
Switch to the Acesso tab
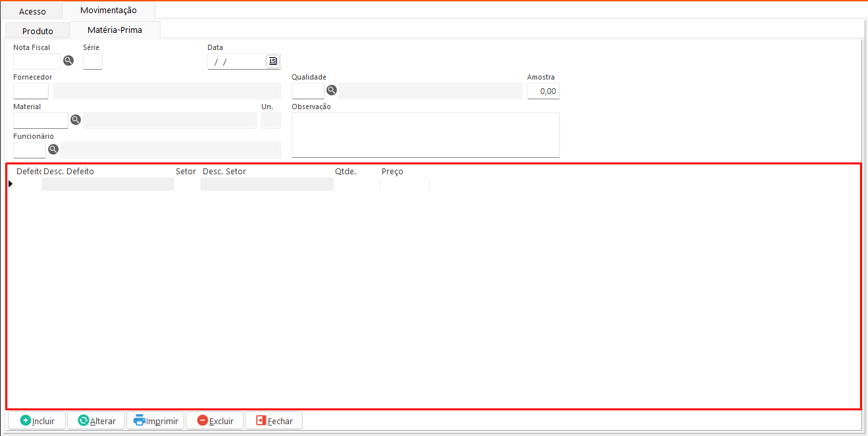(x=32, y=11)
